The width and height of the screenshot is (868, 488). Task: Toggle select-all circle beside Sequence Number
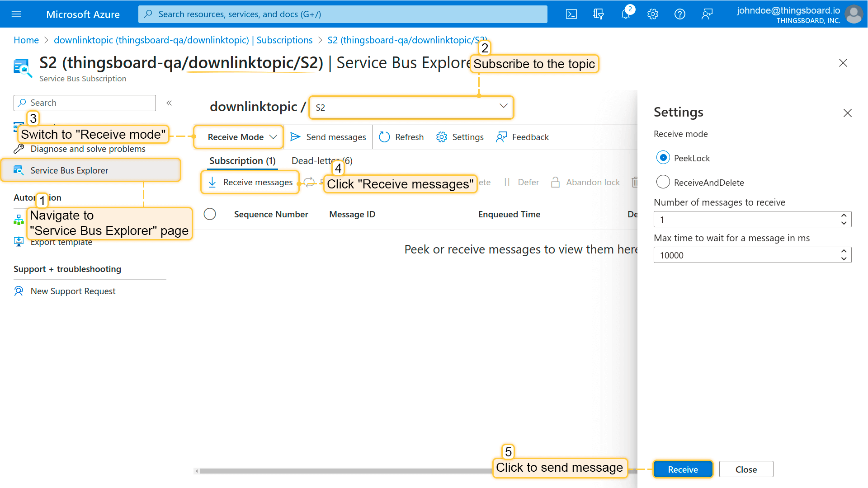coord(210,214)
